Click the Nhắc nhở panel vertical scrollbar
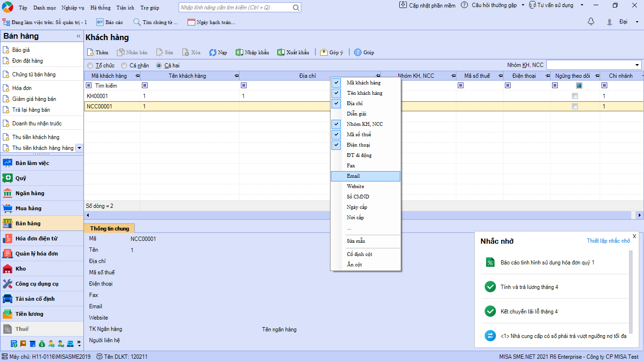This screenshot has height=362, width=644. pyautogui.click(x=631, y=291)
